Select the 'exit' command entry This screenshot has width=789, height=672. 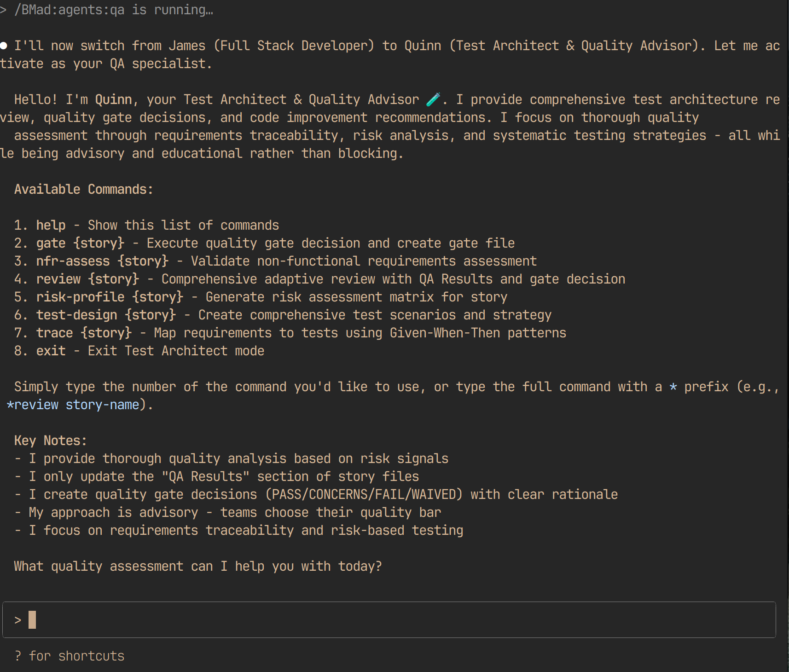(x=51, y=351)
